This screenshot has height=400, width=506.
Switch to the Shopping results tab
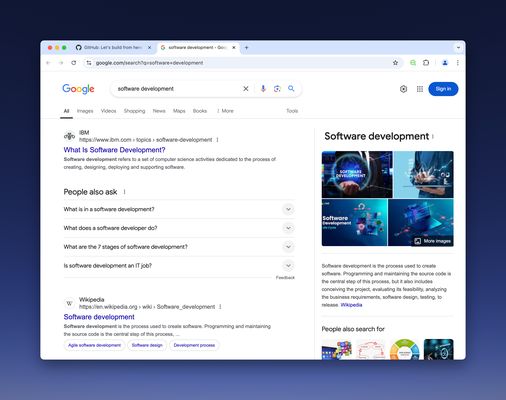[134, 111]
